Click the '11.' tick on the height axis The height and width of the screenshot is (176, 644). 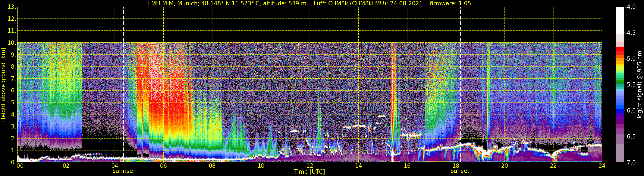(12, 31)
